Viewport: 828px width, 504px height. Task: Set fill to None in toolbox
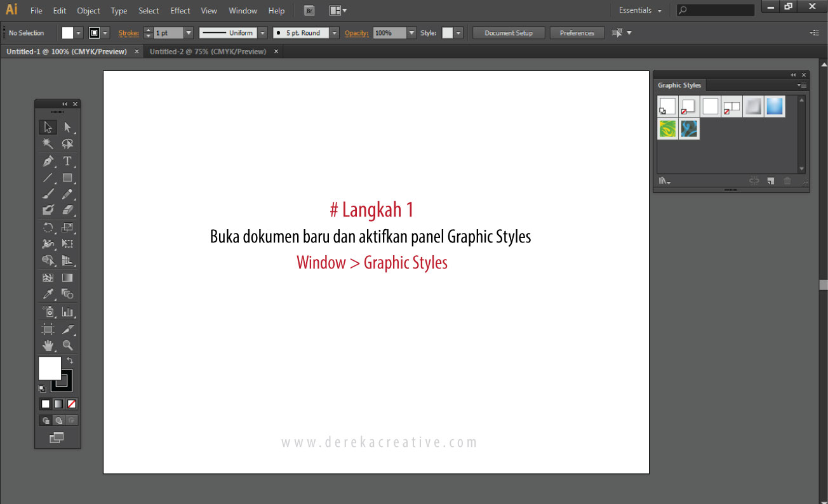pyautogui.click(x=72, y=404)
